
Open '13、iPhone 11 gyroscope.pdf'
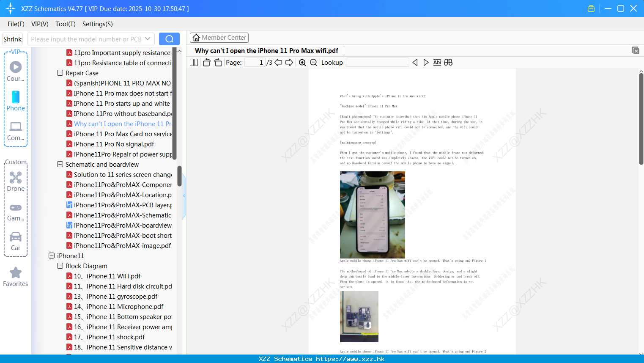coord(112,296)
